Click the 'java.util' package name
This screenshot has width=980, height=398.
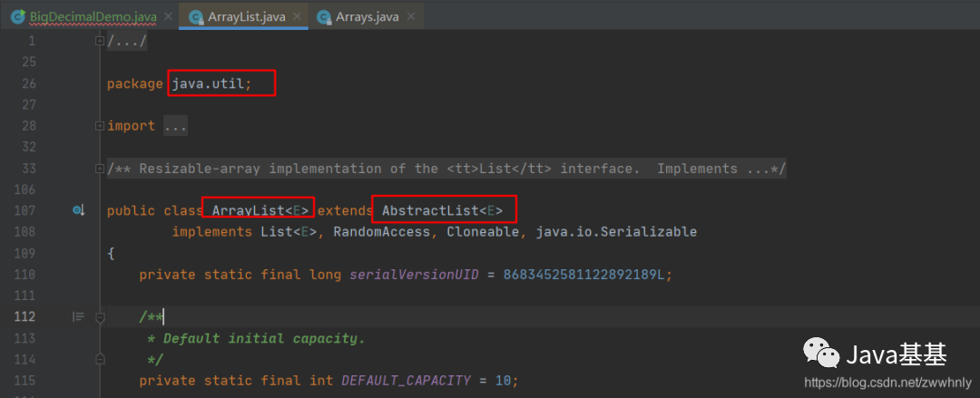(208, 83)
